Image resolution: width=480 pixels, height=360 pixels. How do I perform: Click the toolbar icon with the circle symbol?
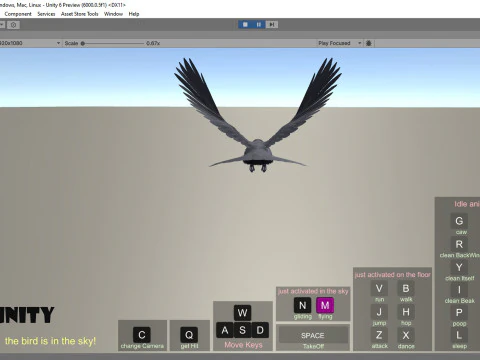click(13, 25)
